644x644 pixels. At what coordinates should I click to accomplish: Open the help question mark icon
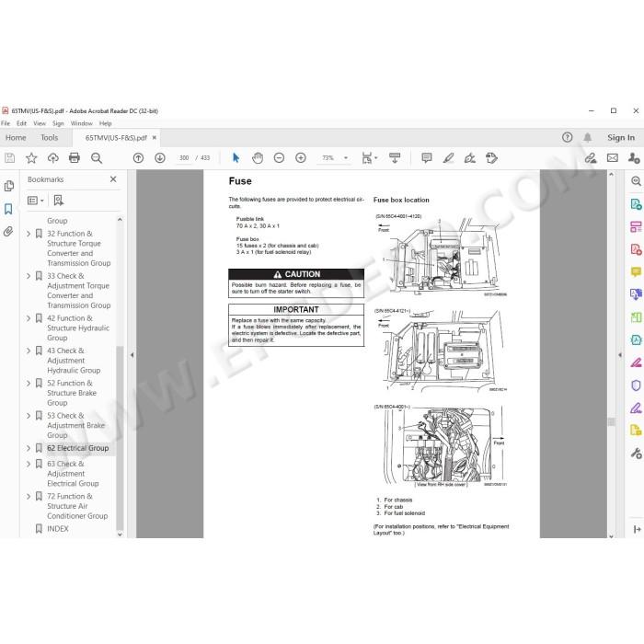568,138
